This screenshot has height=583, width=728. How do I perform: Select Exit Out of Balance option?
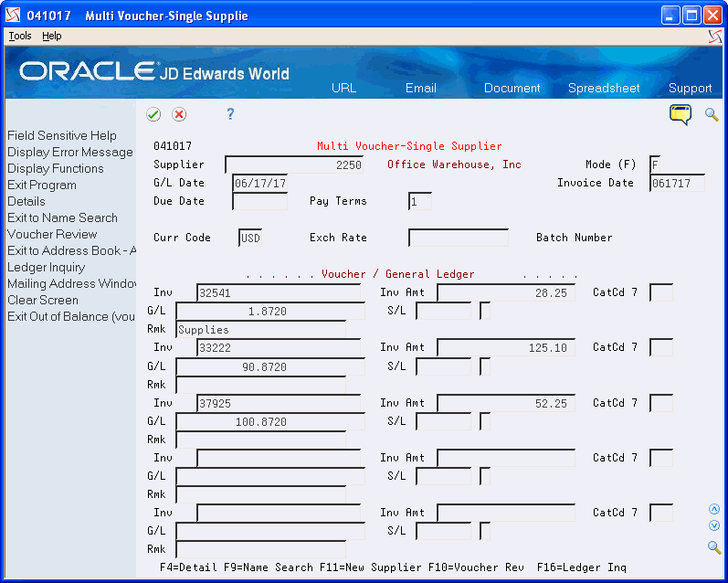71,316
